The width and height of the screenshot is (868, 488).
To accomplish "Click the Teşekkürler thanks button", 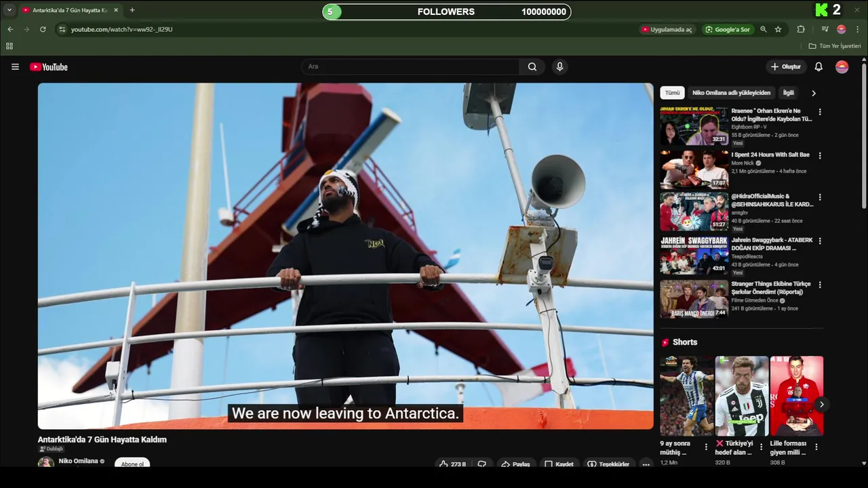I will pyautogui.click(x=608, y=464).
